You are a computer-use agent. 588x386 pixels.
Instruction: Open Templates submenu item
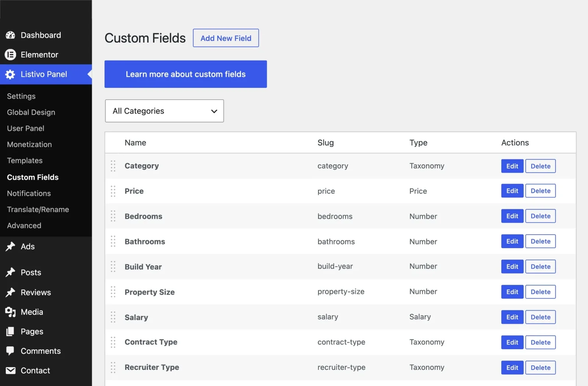[25, 161]
